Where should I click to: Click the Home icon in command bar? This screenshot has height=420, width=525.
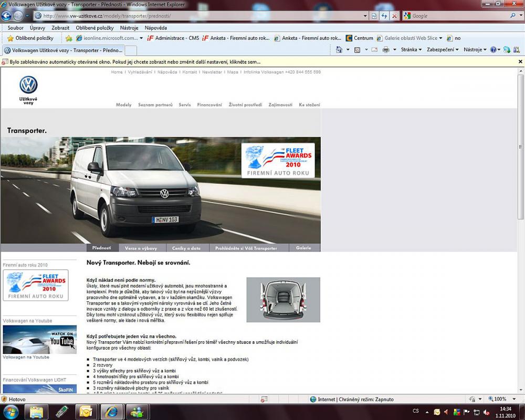point(339,49)
